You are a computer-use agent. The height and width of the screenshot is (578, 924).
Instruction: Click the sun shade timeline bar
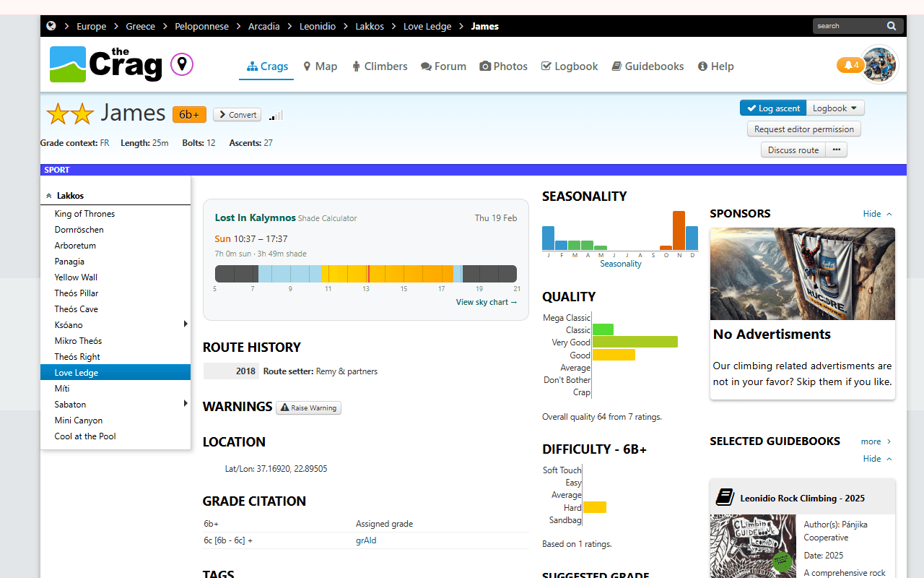[365, 274]
